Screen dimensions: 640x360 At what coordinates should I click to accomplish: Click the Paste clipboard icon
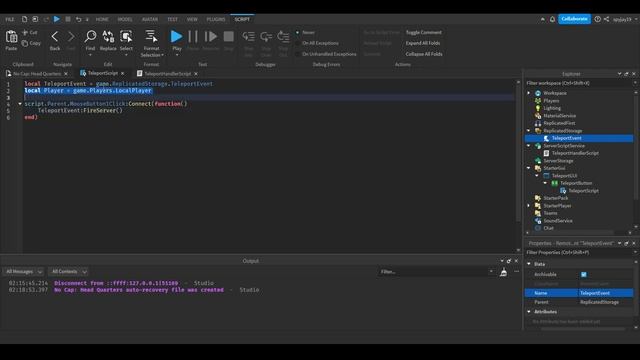(x=11, y=37)
